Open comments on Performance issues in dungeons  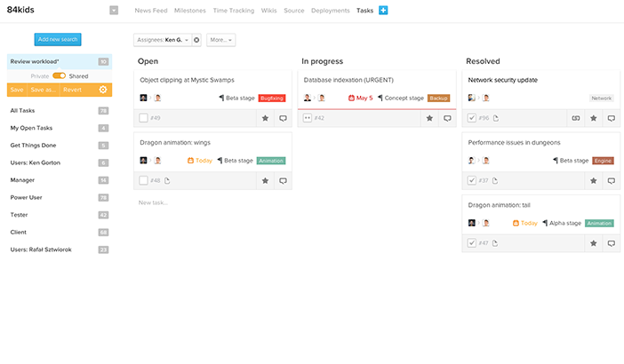point(611,180)
